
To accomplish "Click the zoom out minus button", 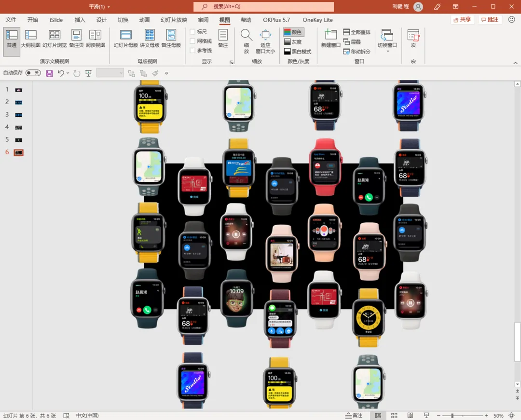I will click(439, 415).
